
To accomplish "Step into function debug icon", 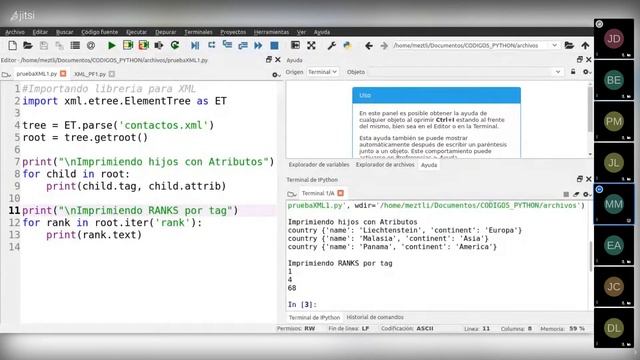I will click(x=227, y=45).
